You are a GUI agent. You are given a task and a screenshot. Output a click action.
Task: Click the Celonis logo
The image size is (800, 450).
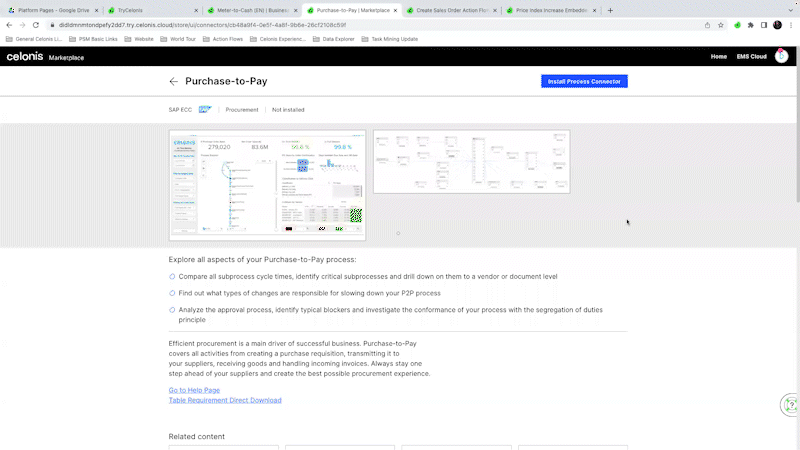24,57
